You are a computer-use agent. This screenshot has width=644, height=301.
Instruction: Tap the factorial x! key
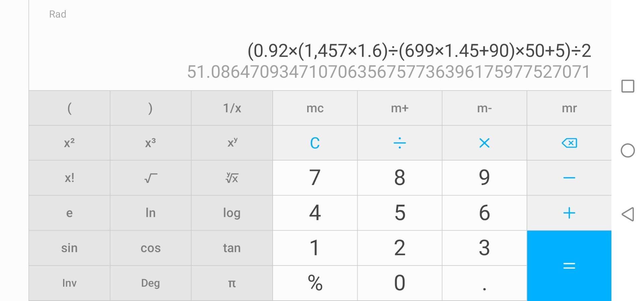click(69, 178)
